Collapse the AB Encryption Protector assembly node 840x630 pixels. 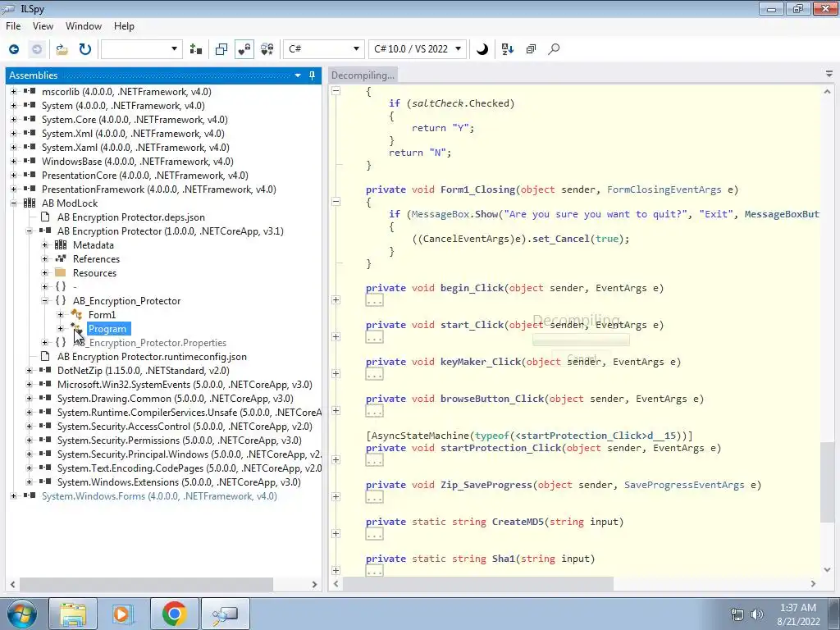pos(29,231)
